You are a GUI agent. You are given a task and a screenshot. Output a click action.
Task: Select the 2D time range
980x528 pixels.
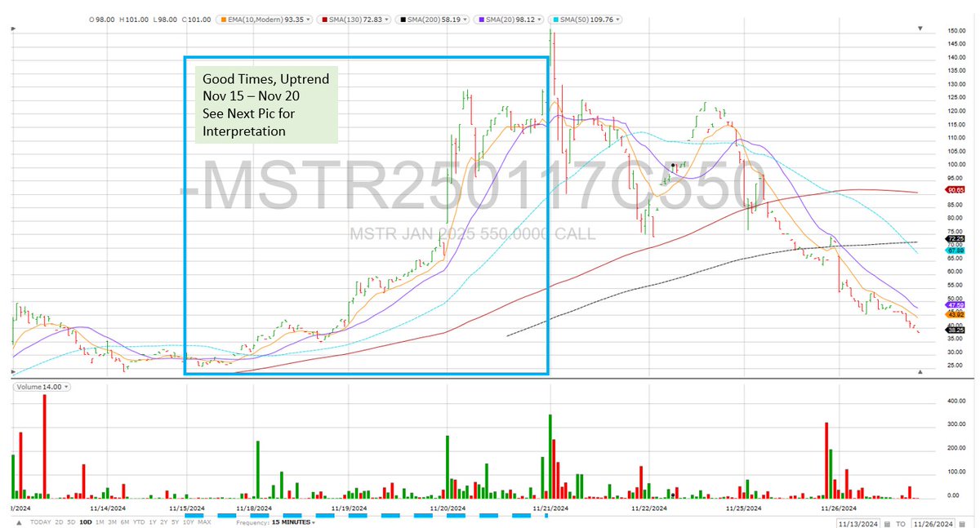pos(60,522)
